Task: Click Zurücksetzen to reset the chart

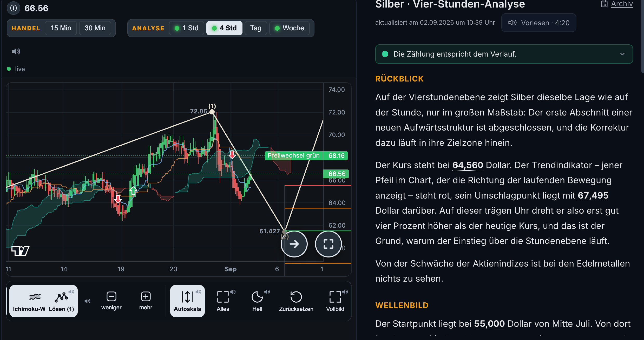Action: pyautogui.click(x=296, y=301)
